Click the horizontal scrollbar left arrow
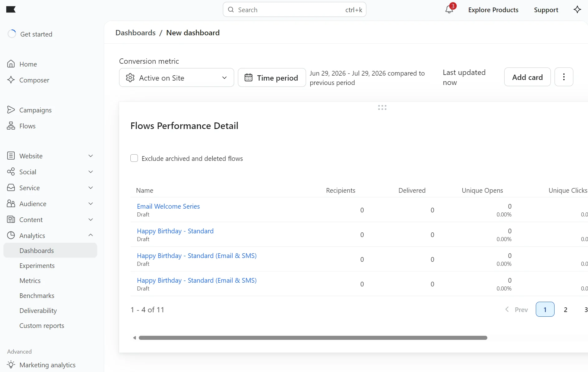588x372 pixels. tap(134, 338)
